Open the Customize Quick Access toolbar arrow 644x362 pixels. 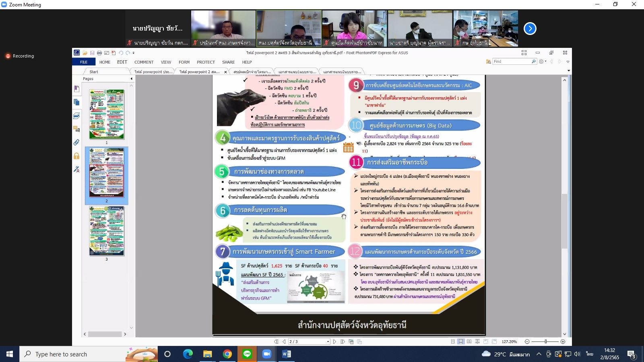[x=134, y=53]
